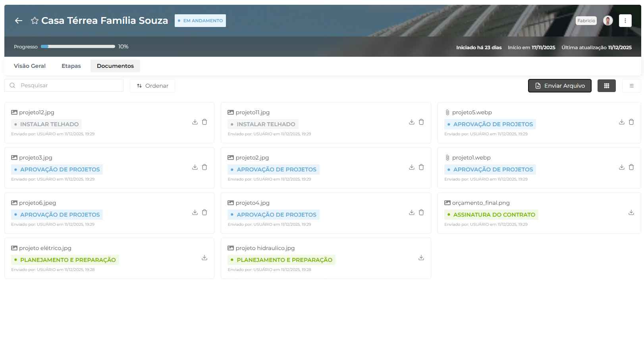644x348 pixels.
Task: Switch to list view layout
Action: (x=631, y=86)
